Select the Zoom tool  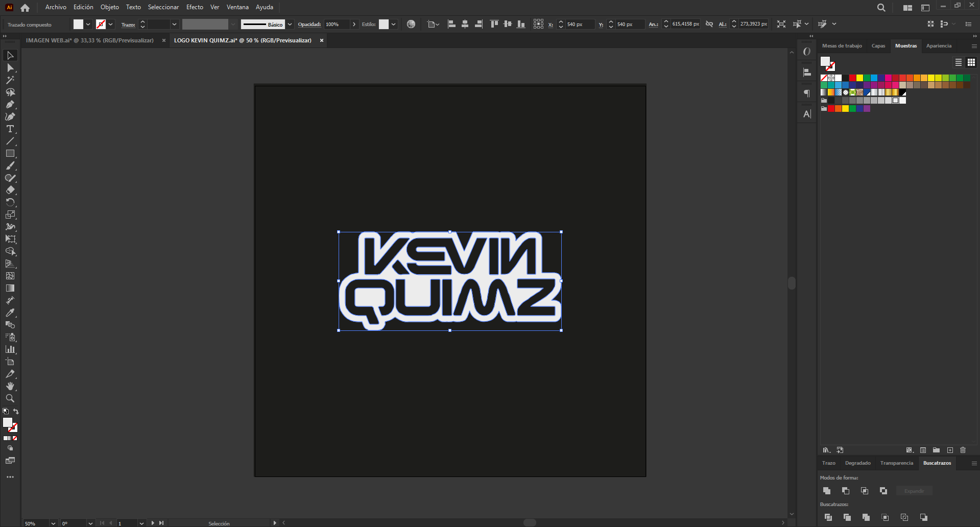point(10,399)
